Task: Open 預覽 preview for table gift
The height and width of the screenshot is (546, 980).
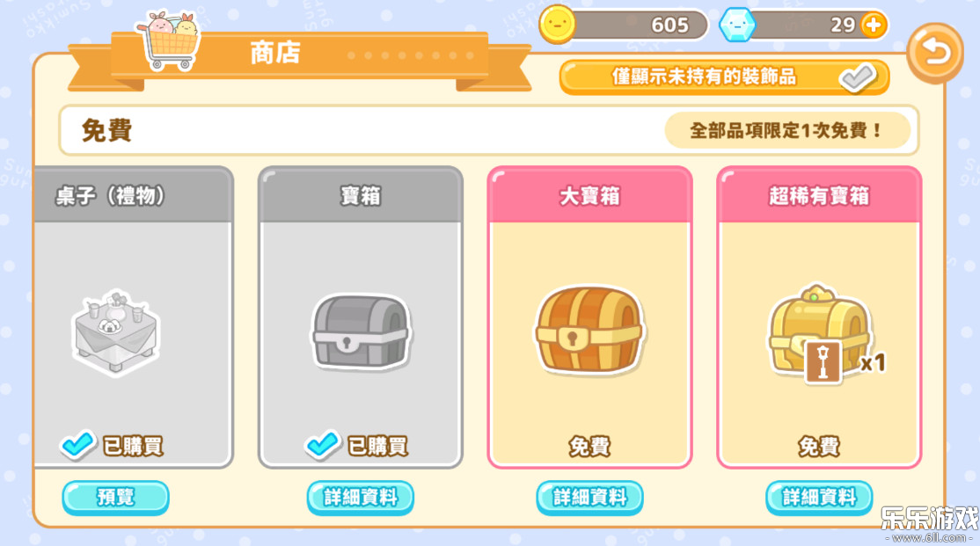Action: point(115,498)
